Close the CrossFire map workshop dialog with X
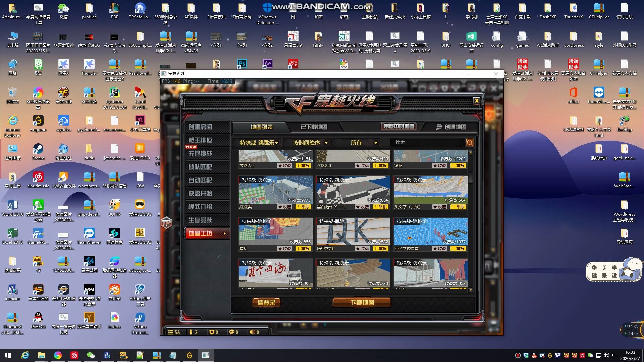 click(476, 101)
